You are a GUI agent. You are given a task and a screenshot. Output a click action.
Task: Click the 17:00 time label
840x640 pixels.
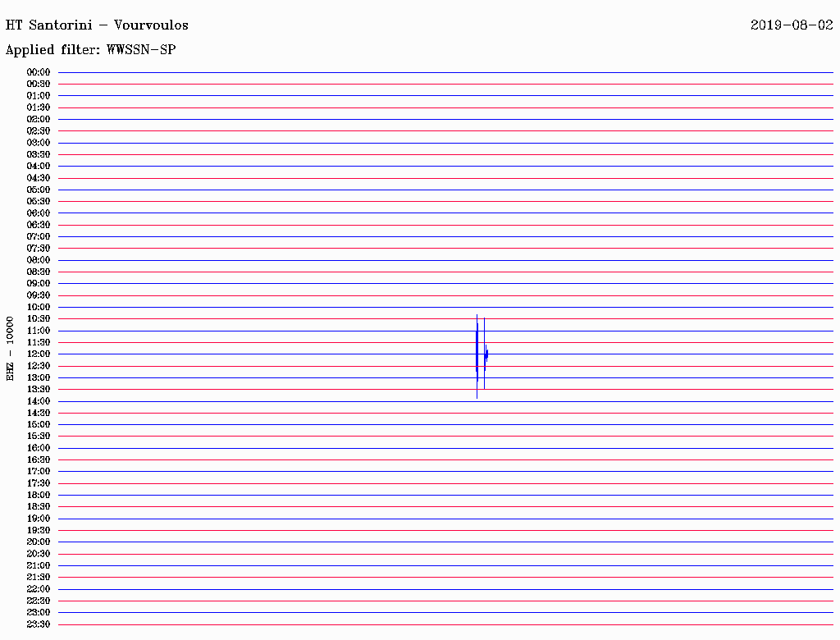[x=39, y=472]
